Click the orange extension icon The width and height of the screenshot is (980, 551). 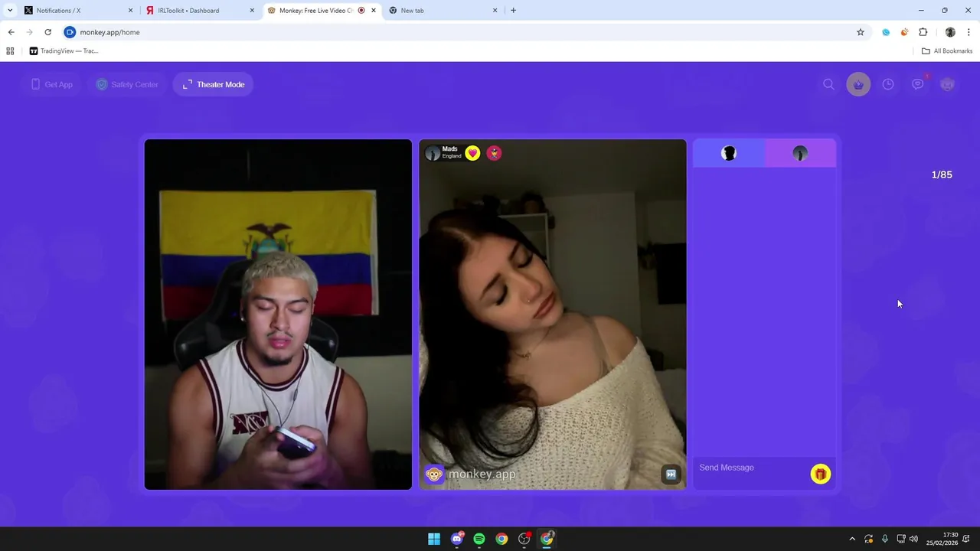904,32
